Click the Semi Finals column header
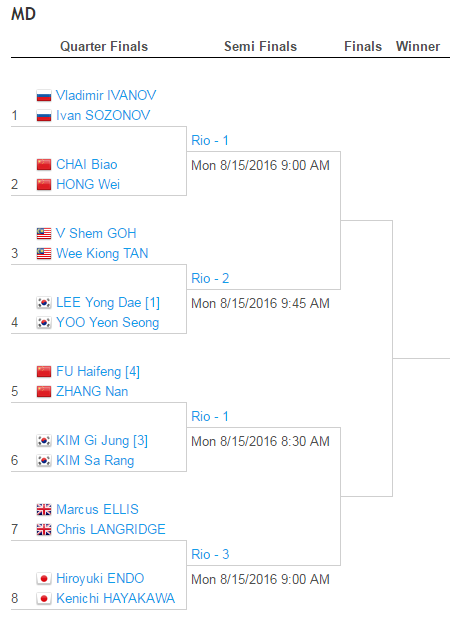Screen dimensions: 462x623 260,46
